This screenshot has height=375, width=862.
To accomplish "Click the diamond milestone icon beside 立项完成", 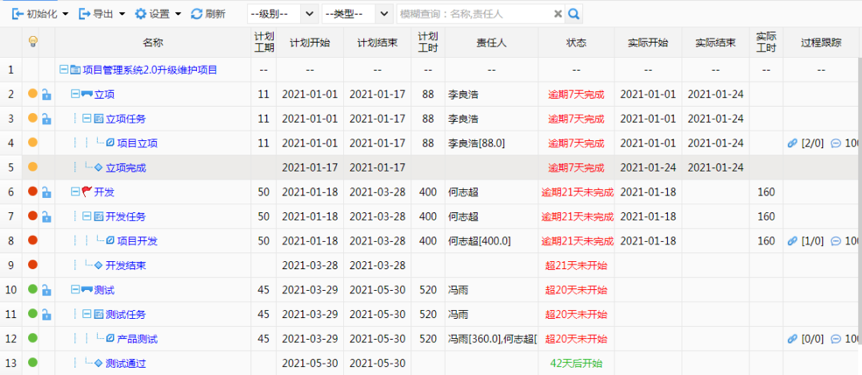I will coord(98,167).
